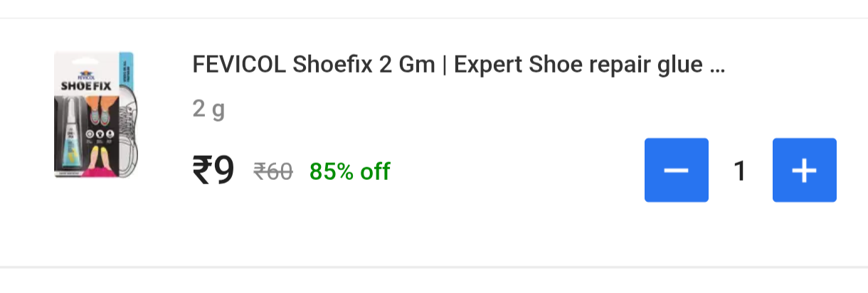Tap the rupee price of the Shoefix item
The width and height of the screenshot is (868, 293).
[x=213, y=171]
